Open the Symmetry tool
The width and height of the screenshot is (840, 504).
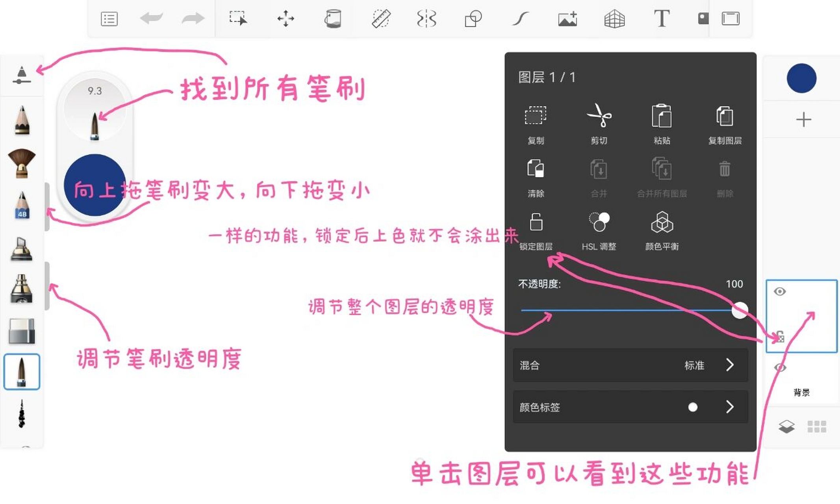[426, 18]
